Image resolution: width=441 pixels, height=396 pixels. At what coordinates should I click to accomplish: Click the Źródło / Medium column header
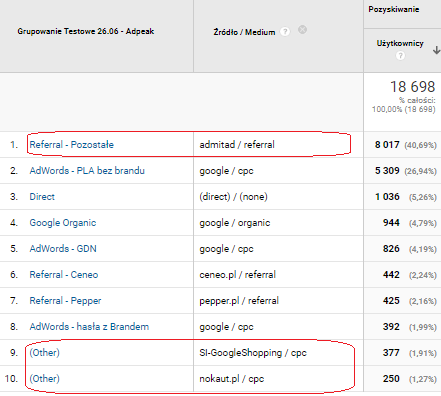tap(244, 32)
